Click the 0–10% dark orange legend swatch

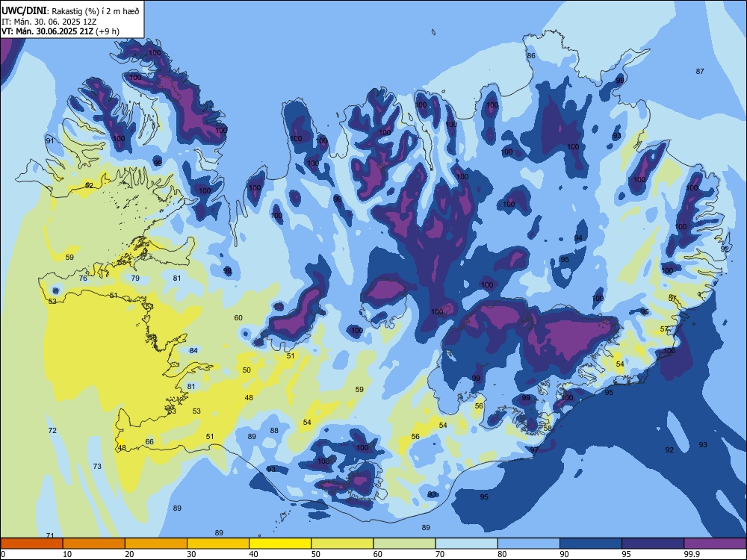pos(31,544)
